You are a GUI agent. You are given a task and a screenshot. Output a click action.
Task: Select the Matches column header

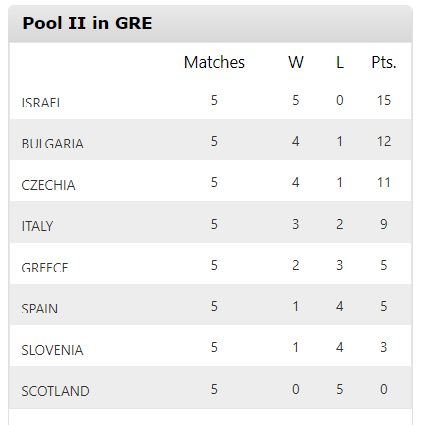pyautogui.click(x=214, y=62)
